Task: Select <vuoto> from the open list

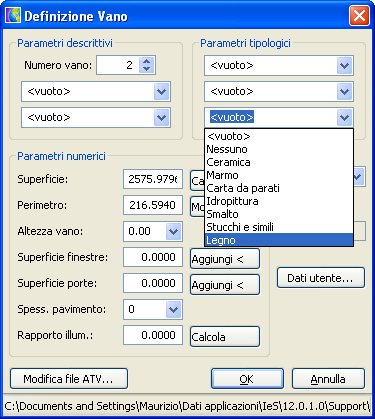Action: (x=279, y=136)
